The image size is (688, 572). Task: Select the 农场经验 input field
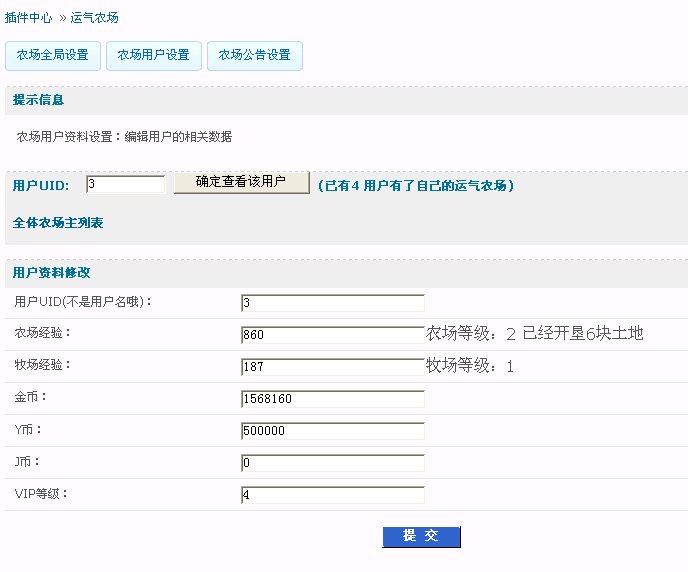coord(332,335)
